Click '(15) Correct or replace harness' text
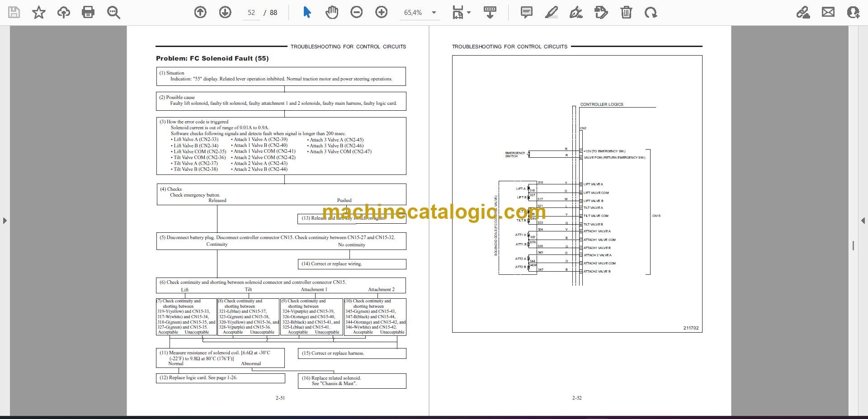Screen dimensions: 868x419 [x=333, y=353]
